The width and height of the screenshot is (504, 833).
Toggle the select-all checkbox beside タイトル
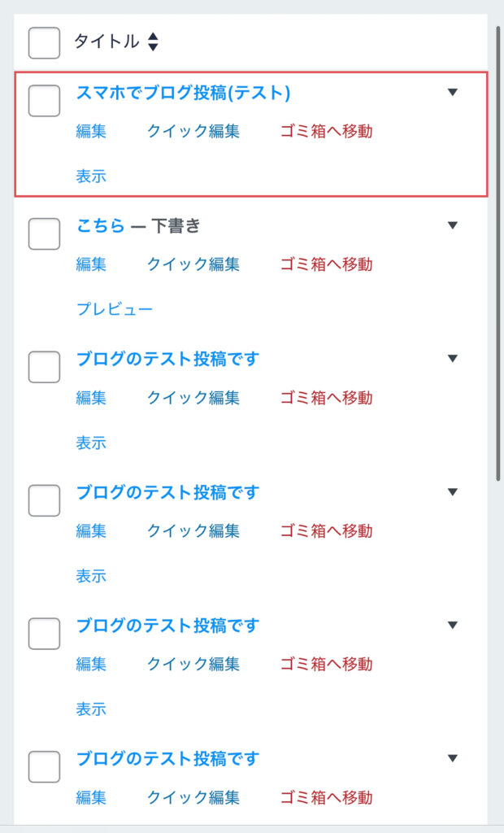[44, 42]
